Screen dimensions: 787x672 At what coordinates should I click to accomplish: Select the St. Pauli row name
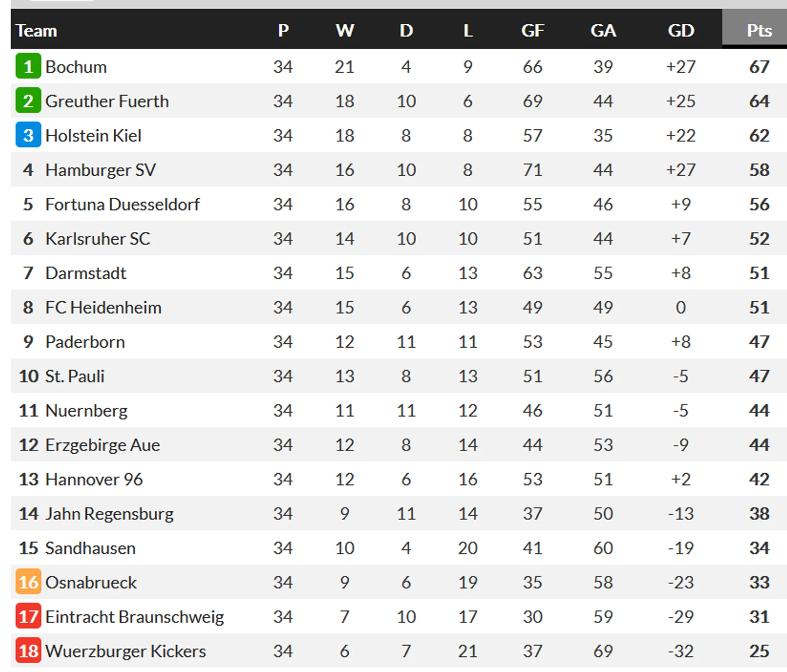75,376
